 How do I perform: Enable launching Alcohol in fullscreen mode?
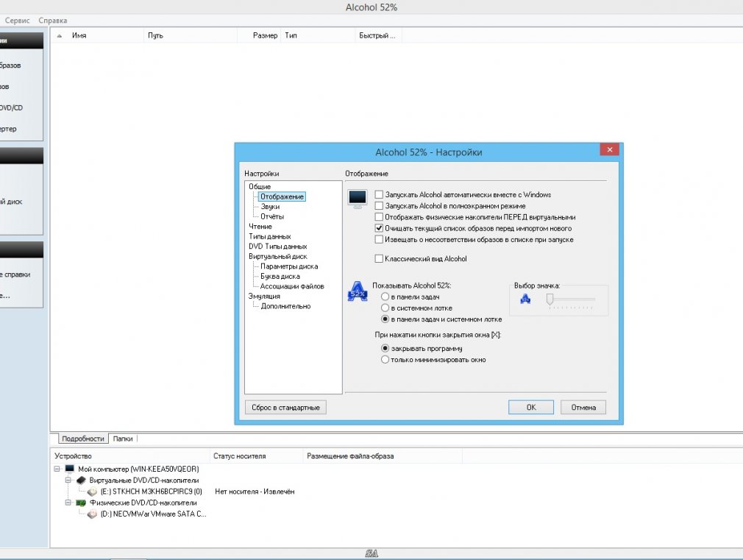pos(379,206)
